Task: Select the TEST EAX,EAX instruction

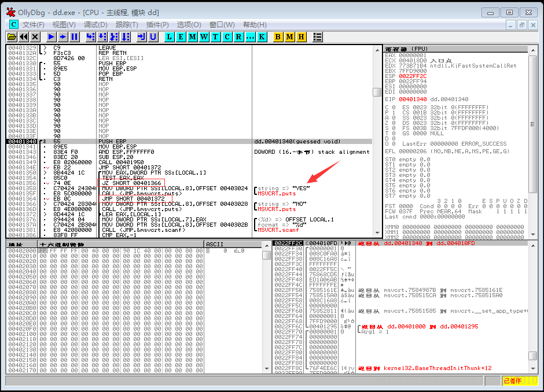Action: point(123,178)
